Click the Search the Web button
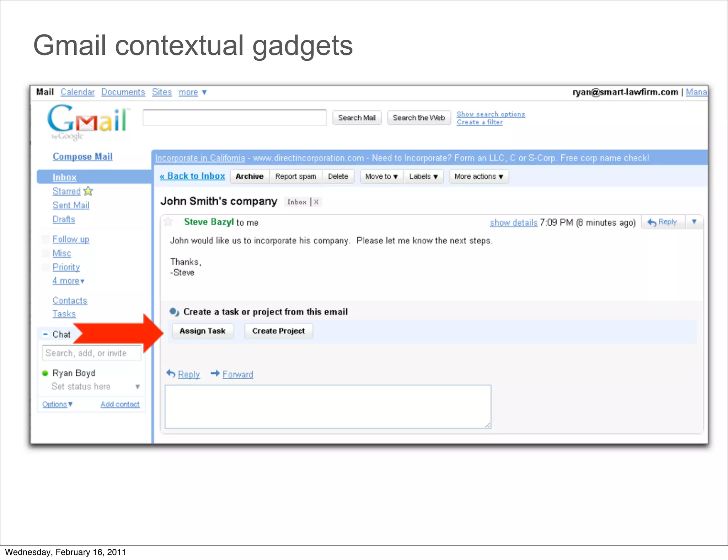The width and height of the screenshot is (728, 560). (419, 118)
